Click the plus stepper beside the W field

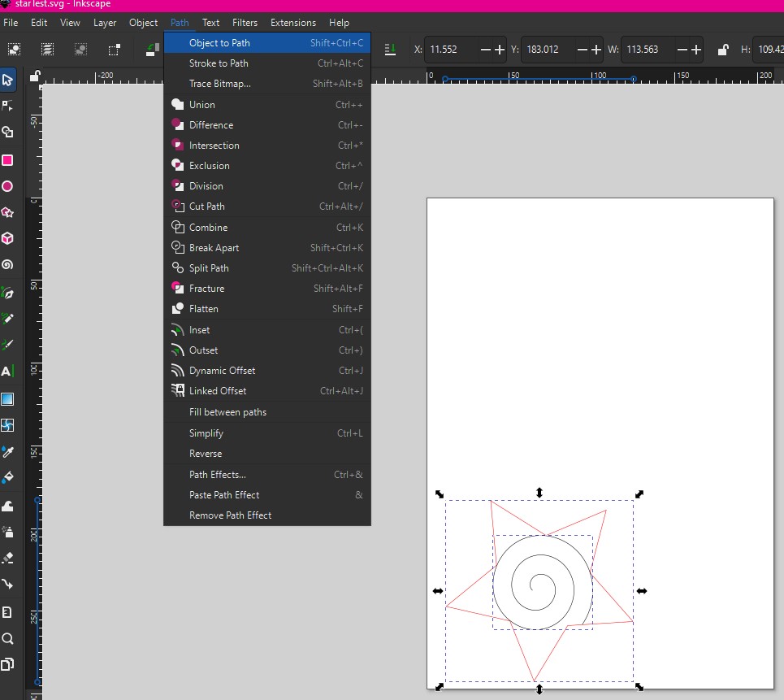point(696,50)
